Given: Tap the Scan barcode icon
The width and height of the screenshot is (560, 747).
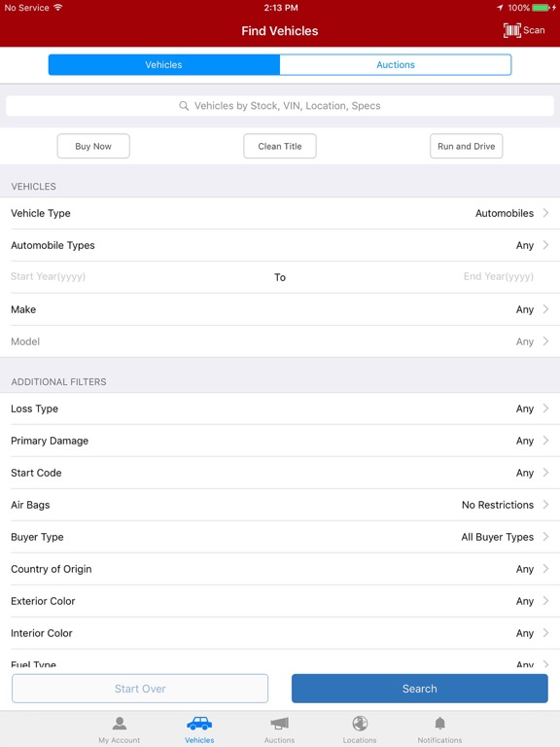Looking at the screenshot, I should pyautogui.click(x=512, y=30).
